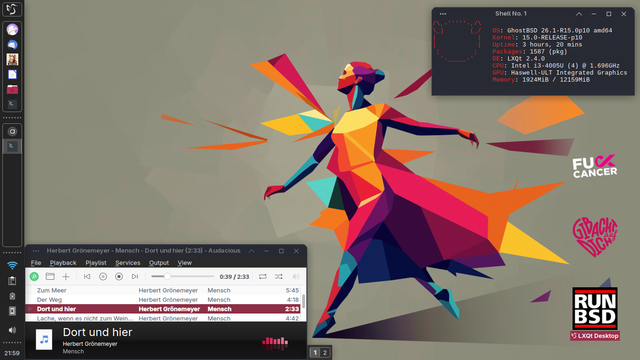The height and width of the screenshot is (360, 640).
Task: Launch the blue mail client from the quicklaunch
Action: [x=12, y=44]
